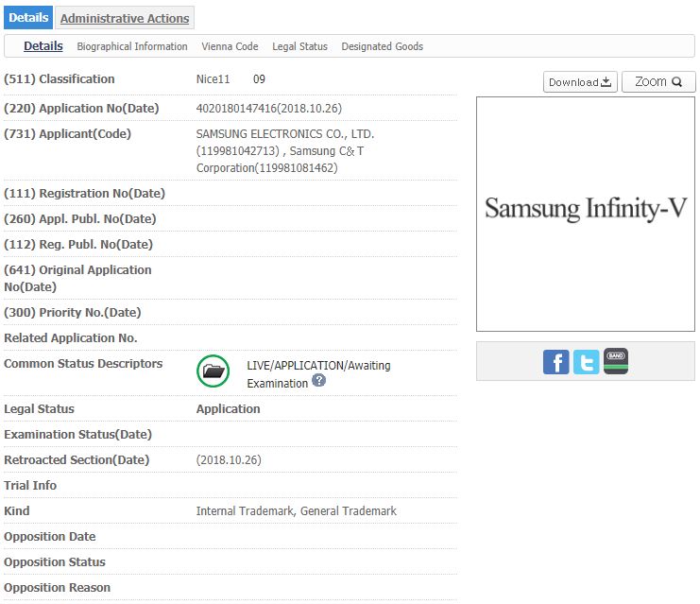Image resolution: width=700 pixels, height=604 pixels.
Task: Click Retroacted Section date (2018.10.26)
Action: pyautogui.click(x=229, y=460)
